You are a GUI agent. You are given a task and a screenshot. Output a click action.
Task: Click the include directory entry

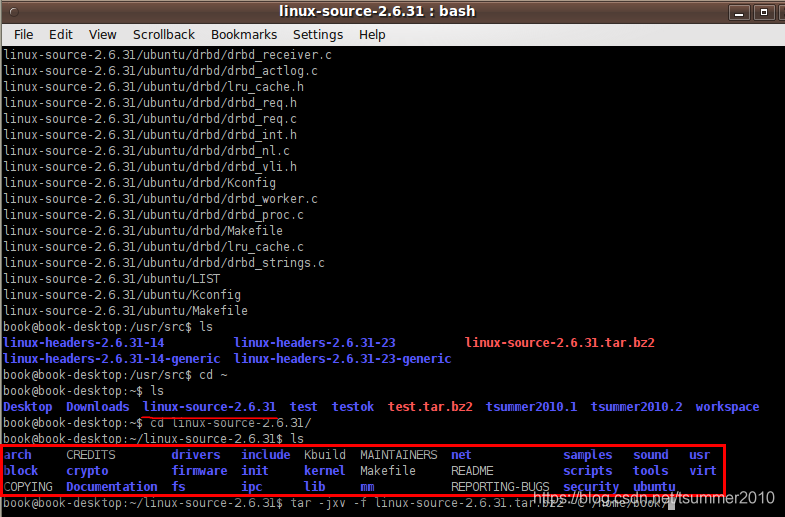pyautogui.click(x=266, y=455)
